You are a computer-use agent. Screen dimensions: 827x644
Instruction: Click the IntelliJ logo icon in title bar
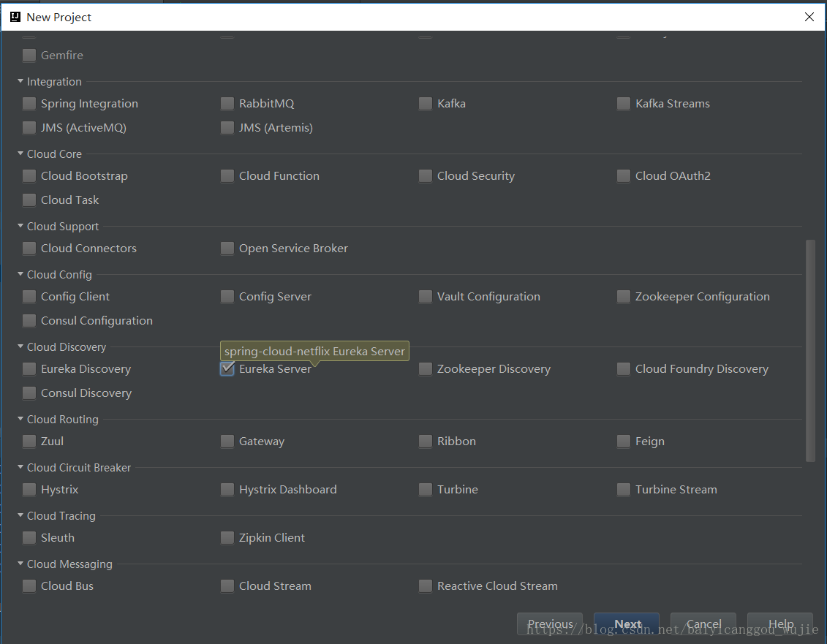(15, 17)
